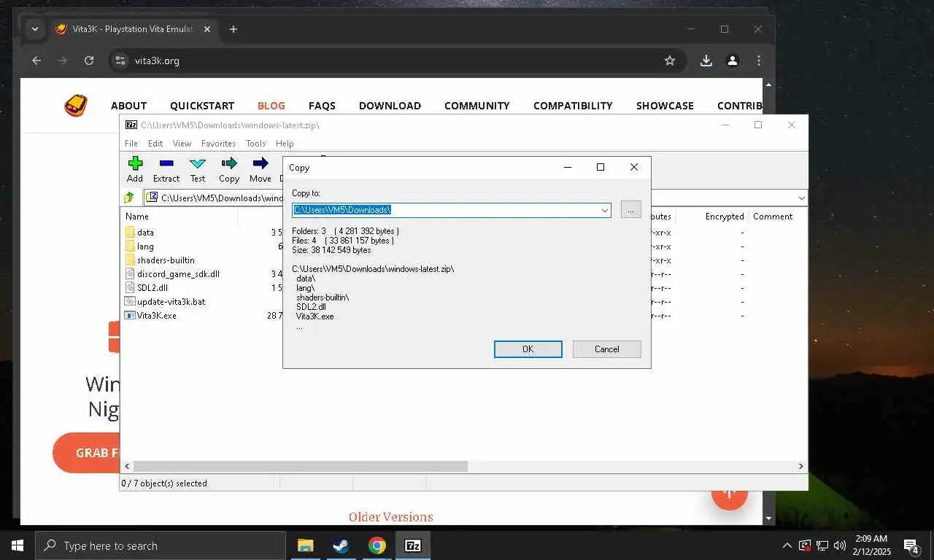Image resolution: width=934 pixels, height=560 pixels.
Task: Click the volume icon in system tray
Action: click(839, 545)
